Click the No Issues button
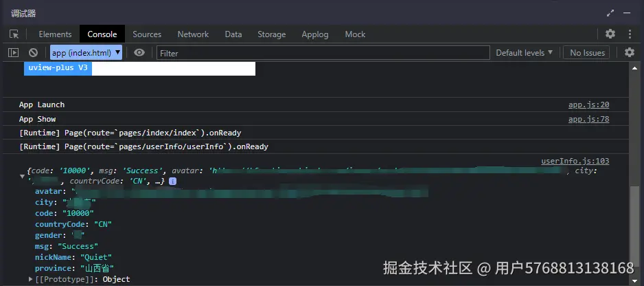This screenshot has height=286, width=644. [587, 53]
